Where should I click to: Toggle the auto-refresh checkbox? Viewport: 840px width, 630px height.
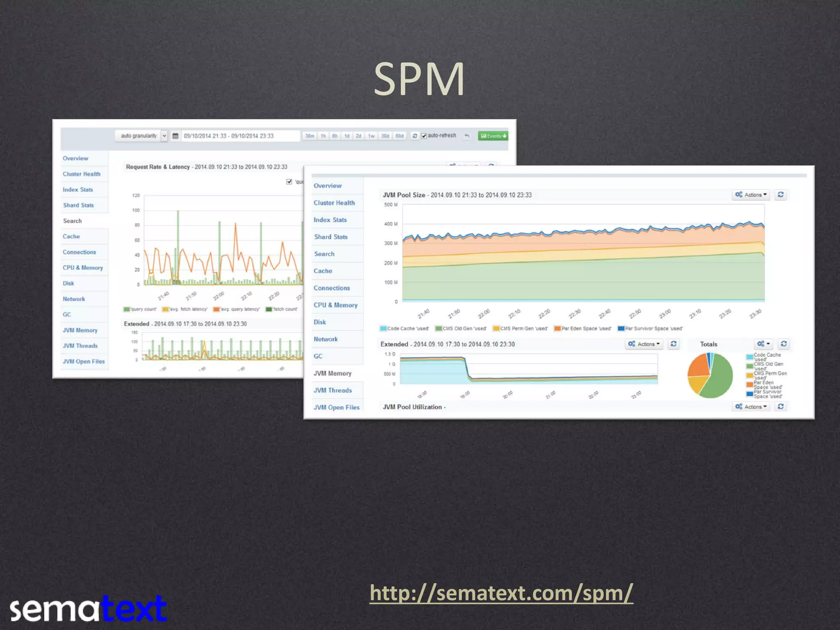[424, 136]
